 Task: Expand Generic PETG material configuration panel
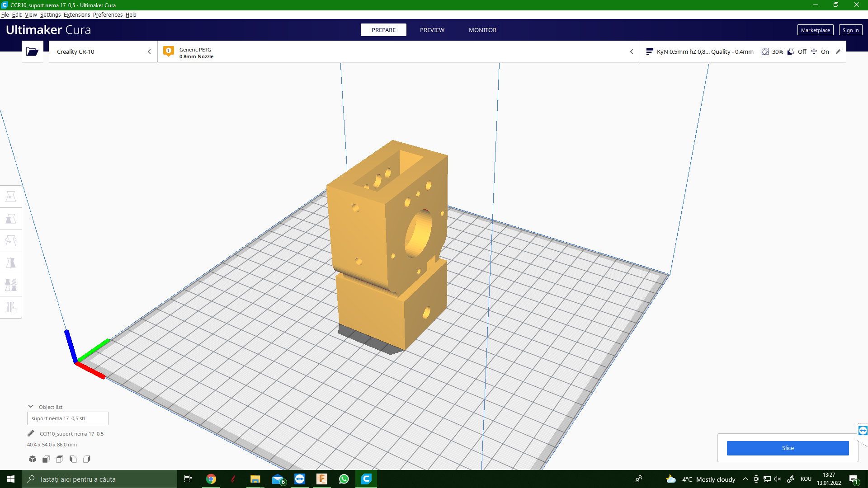pyautogui.click(x=398, y=52)
